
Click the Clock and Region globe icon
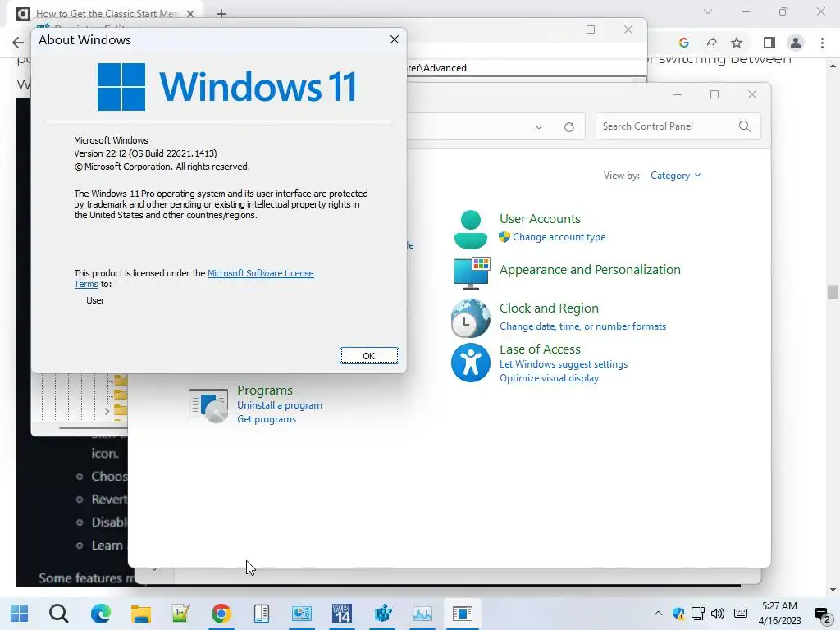pyautogui.click(x=470, y=318)
